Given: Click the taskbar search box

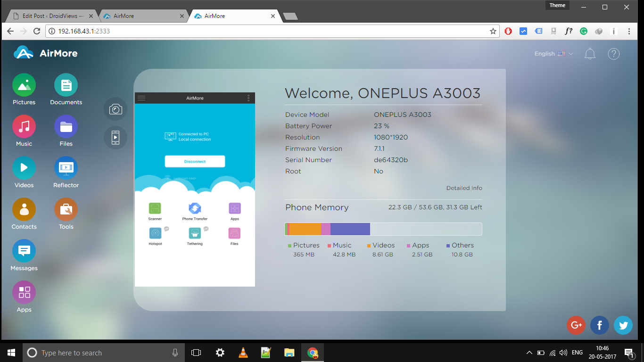Looking at the screenshot, I should [x=104, y=353].
